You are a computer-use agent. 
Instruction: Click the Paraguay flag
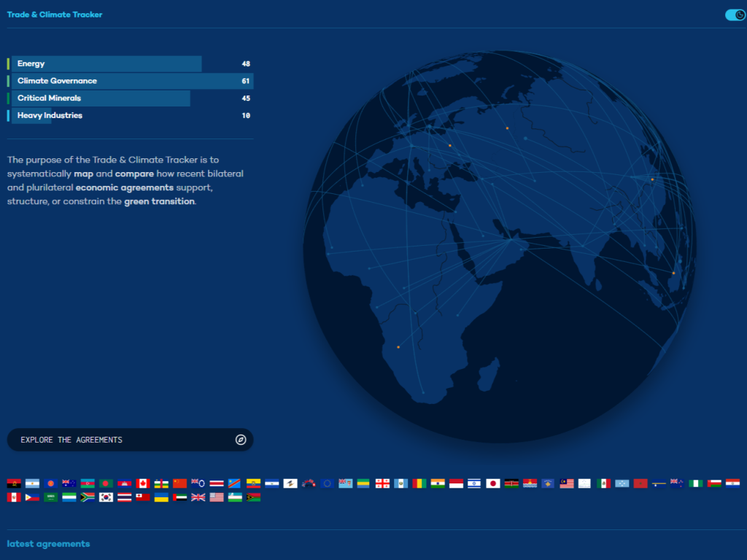[x=732, y=483]
